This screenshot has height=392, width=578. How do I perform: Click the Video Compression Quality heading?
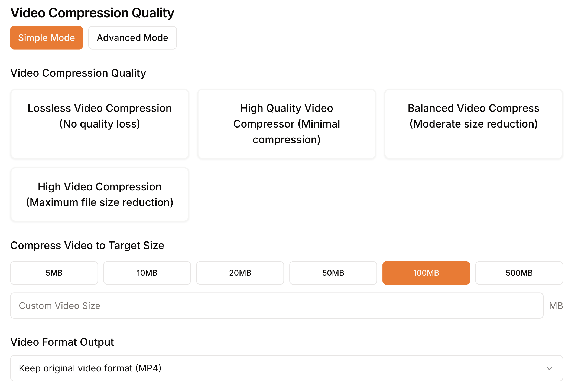tap(92, 12)
